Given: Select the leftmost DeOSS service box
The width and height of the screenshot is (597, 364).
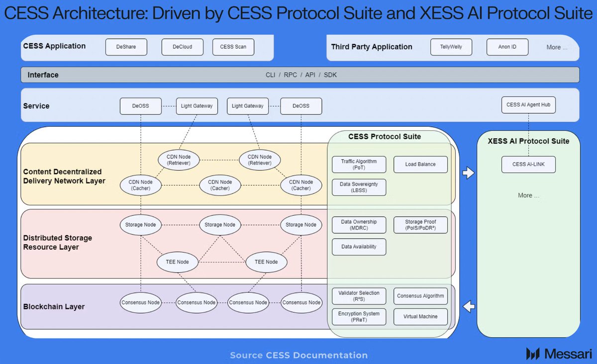Looking at the screenshot, I should tap(141, 106).
